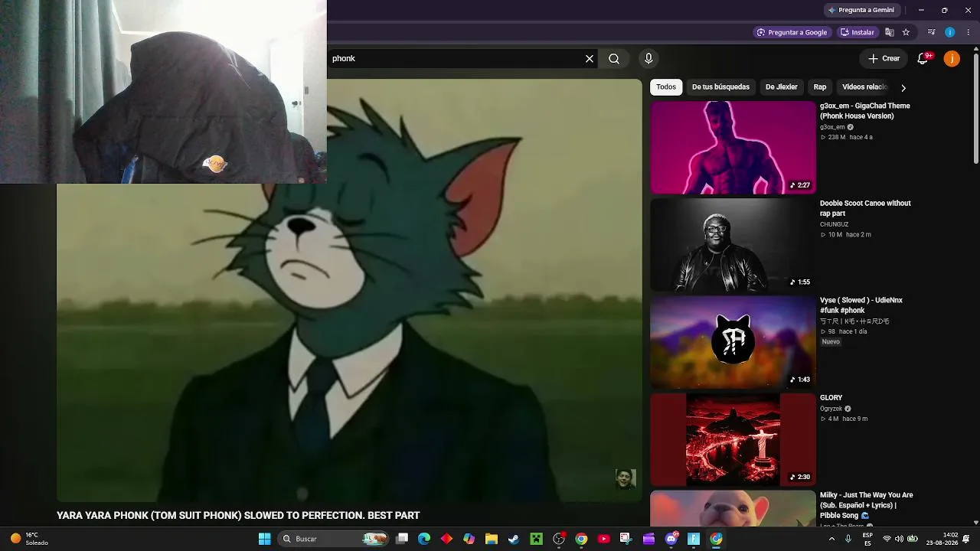
Task: Click the channel watermark on the video
Action: pyautogui.click(x=626, y=478)
